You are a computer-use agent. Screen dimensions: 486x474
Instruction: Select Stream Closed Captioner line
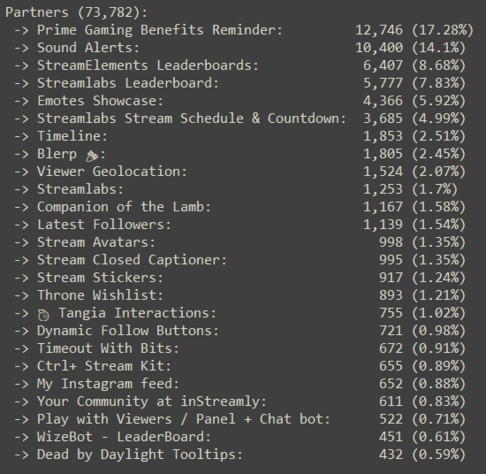click(239, 260)
